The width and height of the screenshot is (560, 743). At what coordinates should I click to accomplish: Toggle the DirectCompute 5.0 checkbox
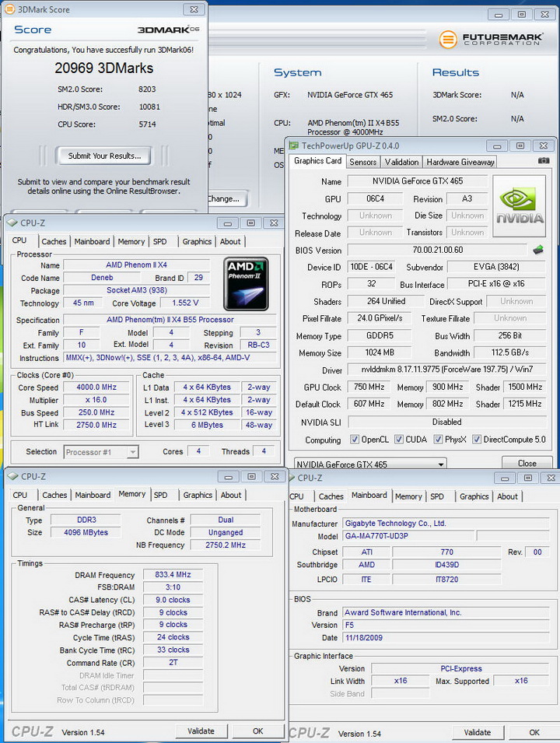(477, 440)
